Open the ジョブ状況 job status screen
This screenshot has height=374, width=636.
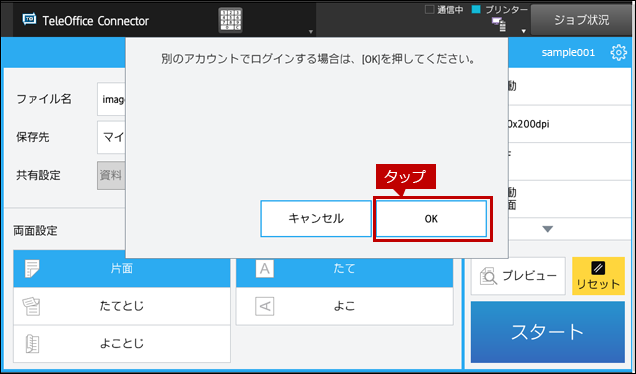[581, 20]
